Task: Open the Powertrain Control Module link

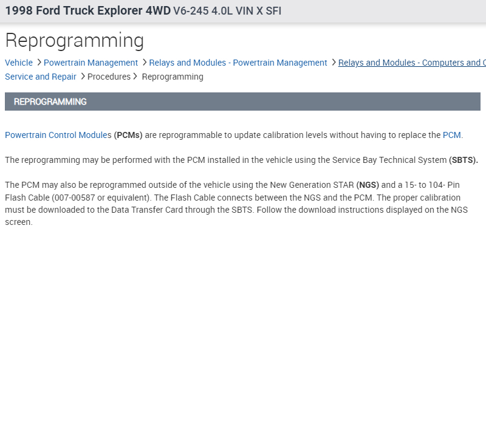Action: 56,135
